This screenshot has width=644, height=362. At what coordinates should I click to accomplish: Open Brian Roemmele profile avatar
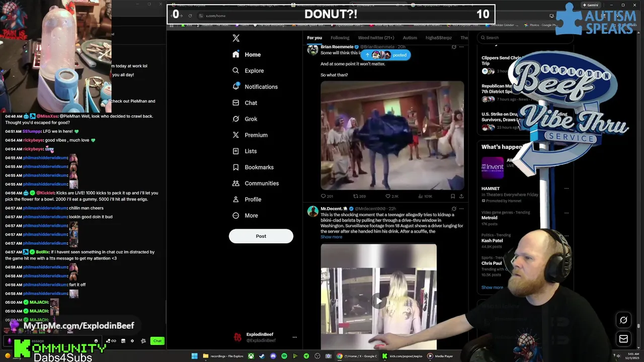pos(312,49)
